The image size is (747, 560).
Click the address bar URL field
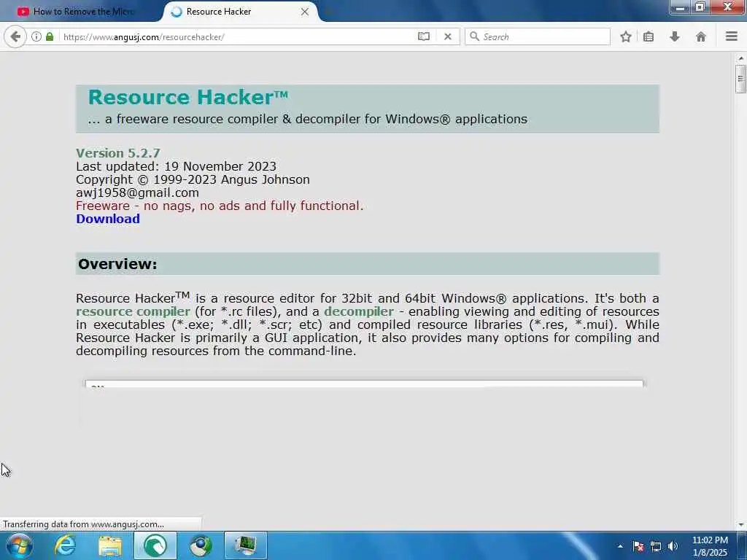tap(239, 36)
